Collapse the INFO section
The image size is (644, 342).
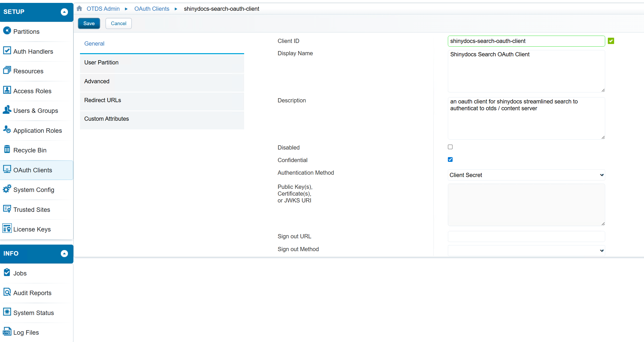tap(64, 253)
